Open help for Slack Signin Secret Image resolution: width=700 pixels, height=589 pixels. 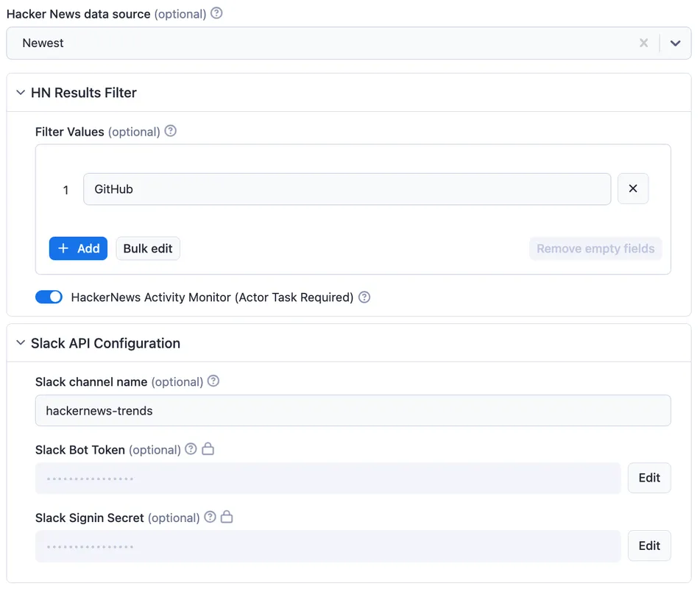pos(210,517)
